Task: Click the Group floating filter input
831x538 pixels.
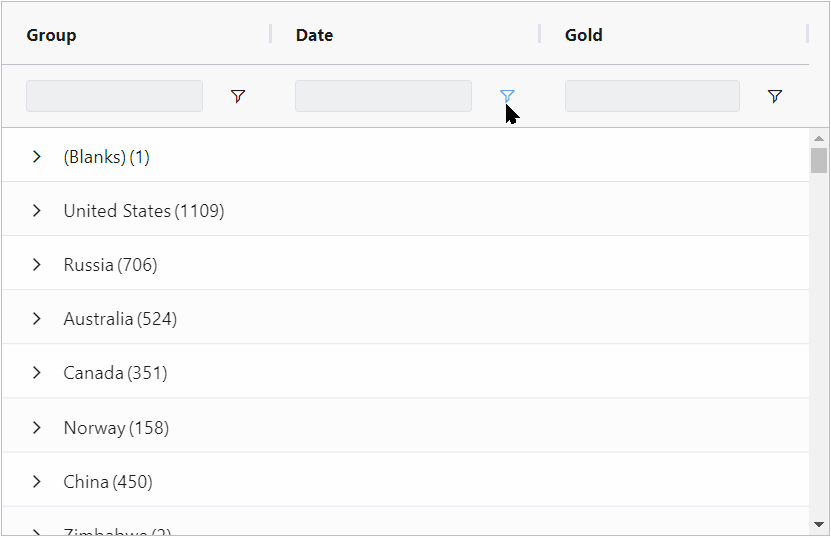Action: (x=114, y=96)
